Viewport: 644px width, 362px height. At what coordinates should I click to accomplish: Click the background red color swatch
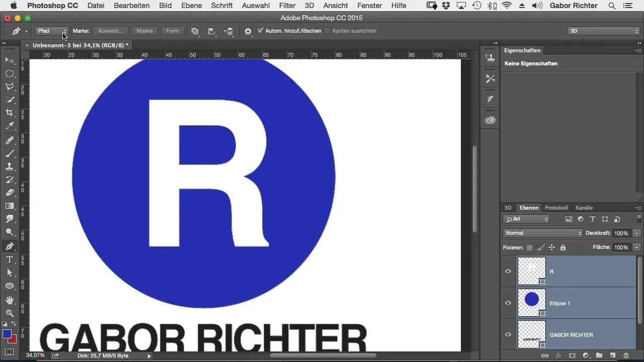coord(13,339)
